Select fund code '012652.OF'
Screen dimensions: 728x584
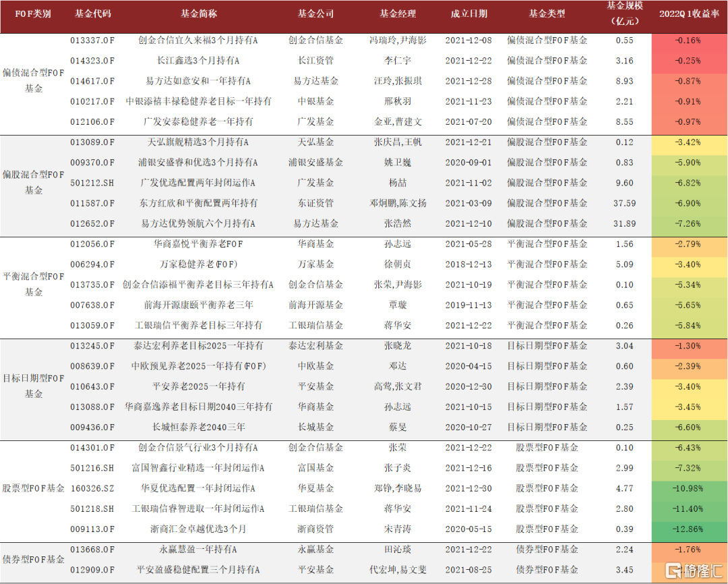[x=92, y=224]
